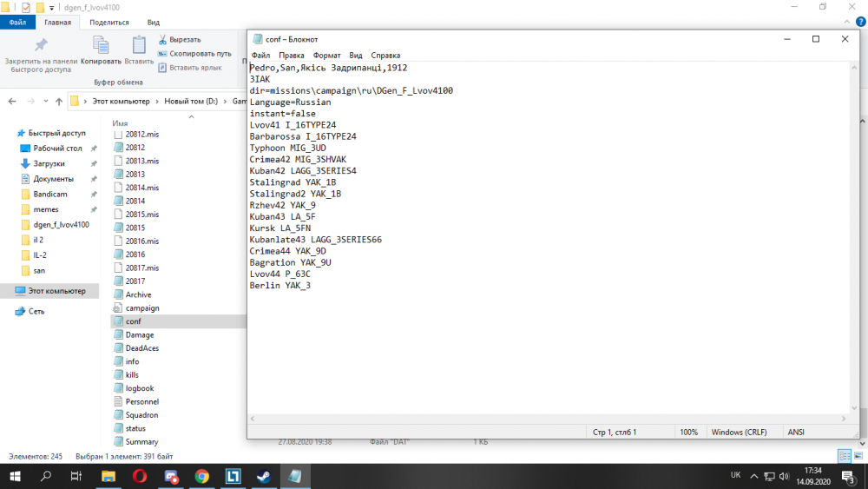Open Explorer help question mark icon

pos(861,23)
